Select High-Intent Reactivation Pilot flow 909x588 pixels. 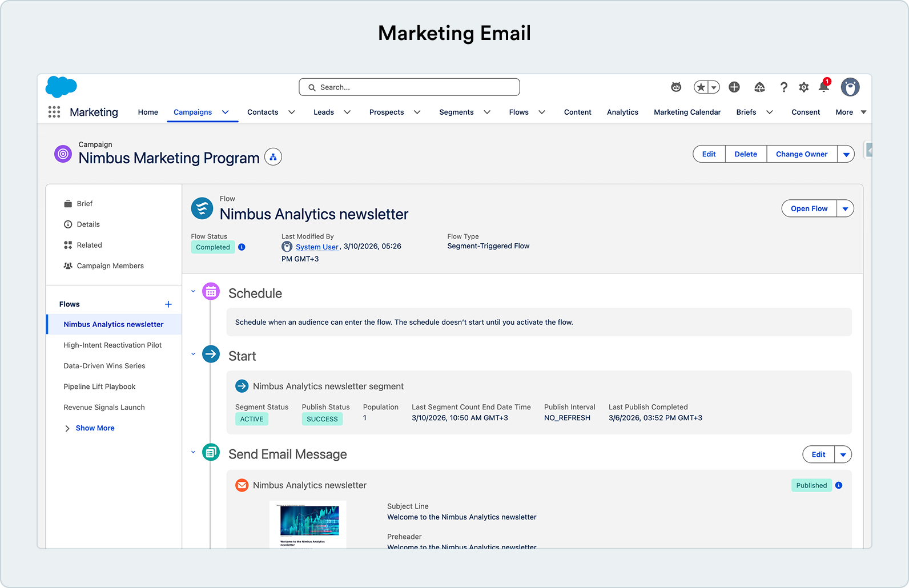(114, 345)
